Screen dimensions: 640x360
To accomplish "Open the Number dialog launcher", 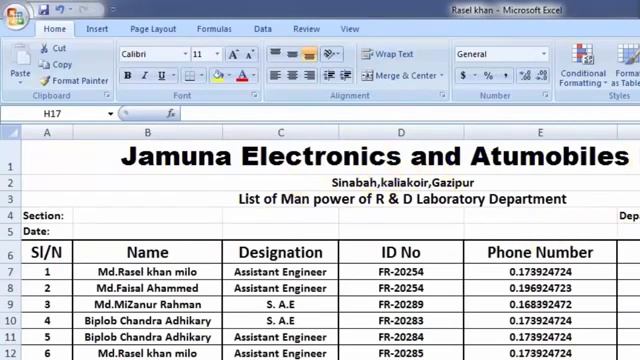I will coord(546,95).
